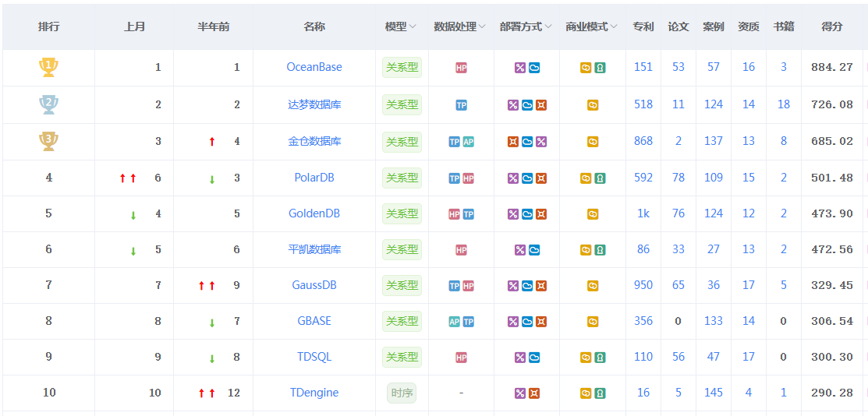Screen dimensions: 868x416
Task: Click the qualification count 17 for GaussDB
Action: point(749,285)
